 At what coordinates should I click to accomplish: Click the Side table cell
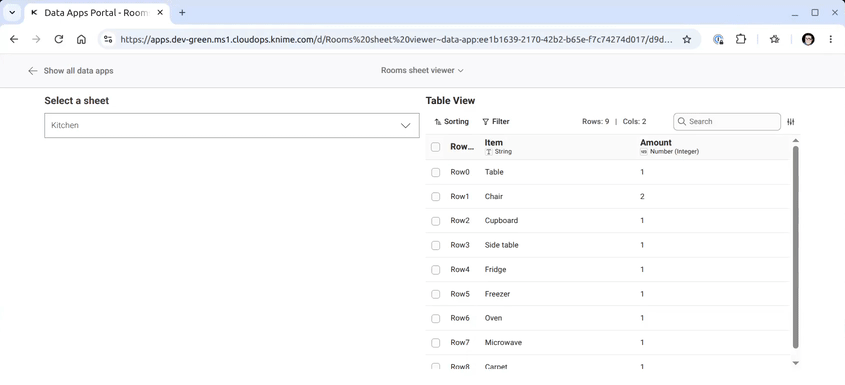(501, 245)
